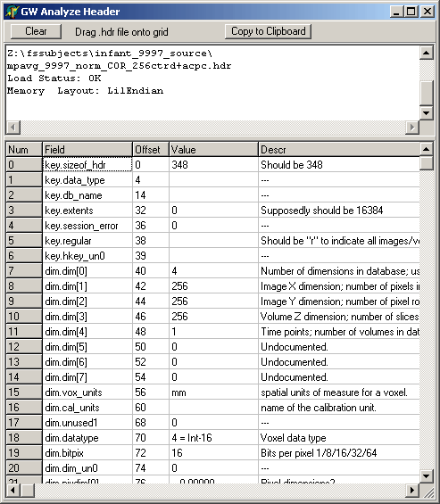Select the key.regular field cell
Image resolution: width=440 pixels, height=504 pixels.
[87, 241]
